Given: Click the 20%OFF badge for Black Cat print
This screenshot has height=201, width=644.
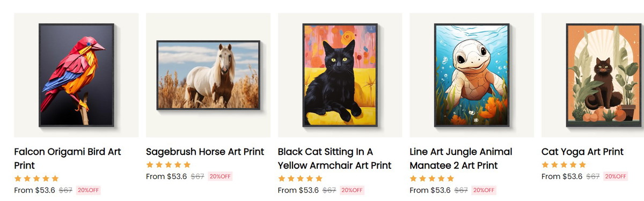Looking at the screenshot, I should click(352, 190).
